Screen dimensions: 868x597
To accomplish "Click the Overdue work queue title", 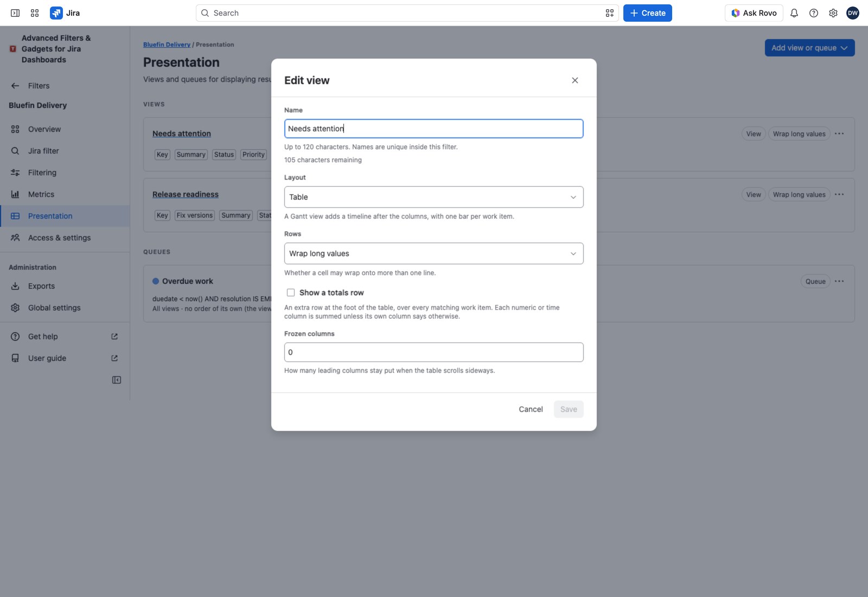I will point(188,281).
